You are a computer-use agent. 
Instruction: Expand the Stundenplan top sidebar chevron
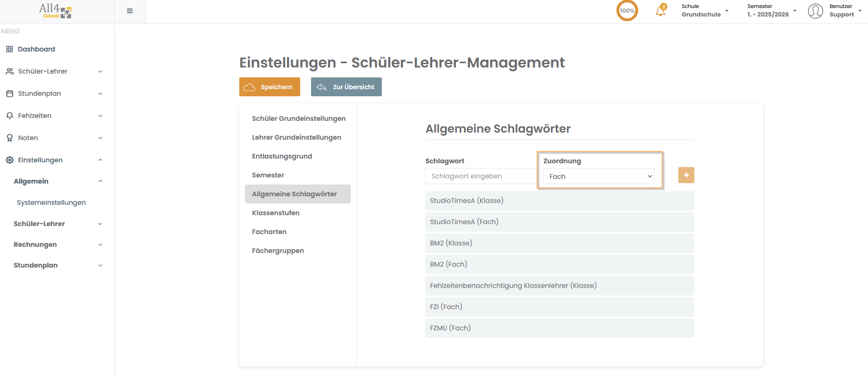[x=100, y=93]
